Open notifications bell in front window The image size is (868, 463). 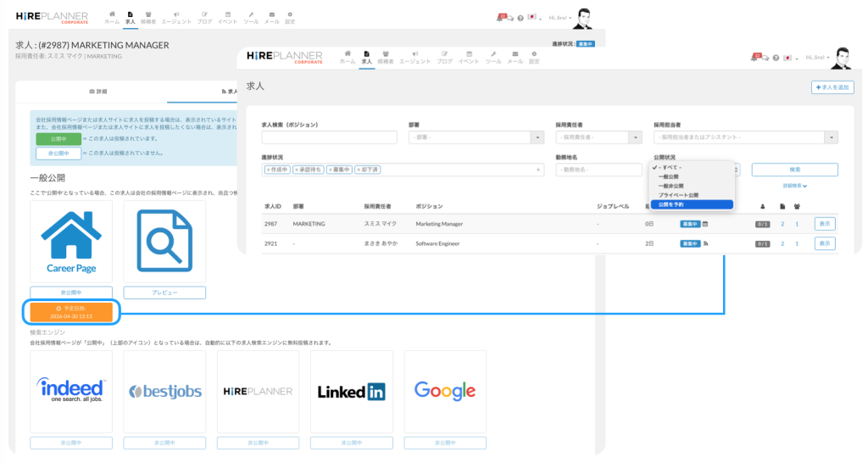coord(756,57)
